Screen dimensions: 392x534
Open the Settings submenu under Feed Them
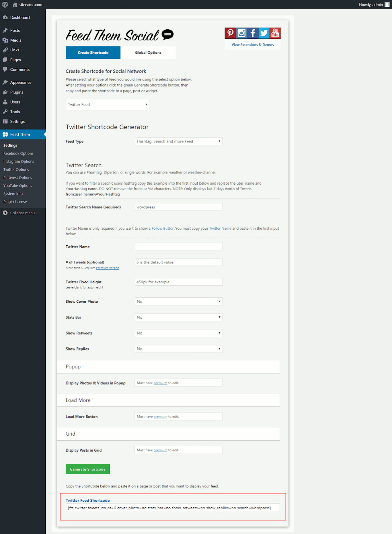[x=10, y=146]
